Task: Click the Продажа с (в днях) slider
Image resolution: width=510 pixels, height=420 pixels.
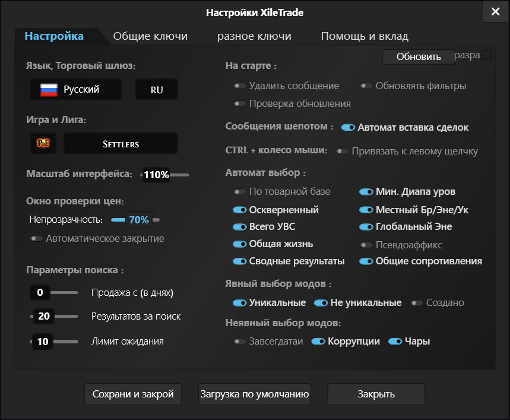Action: (54, 293)
